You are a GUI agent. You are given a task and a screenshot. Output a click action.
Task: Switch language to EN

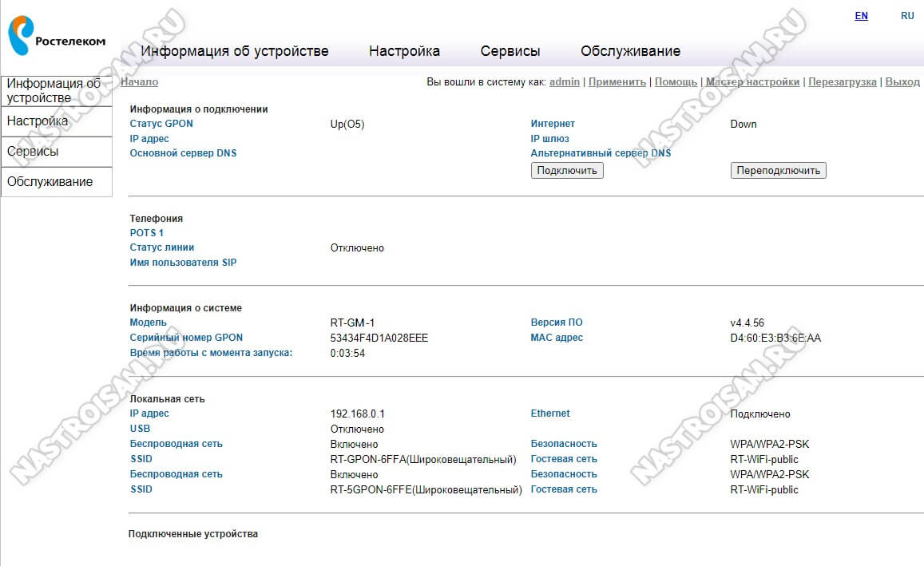point(861,16)
